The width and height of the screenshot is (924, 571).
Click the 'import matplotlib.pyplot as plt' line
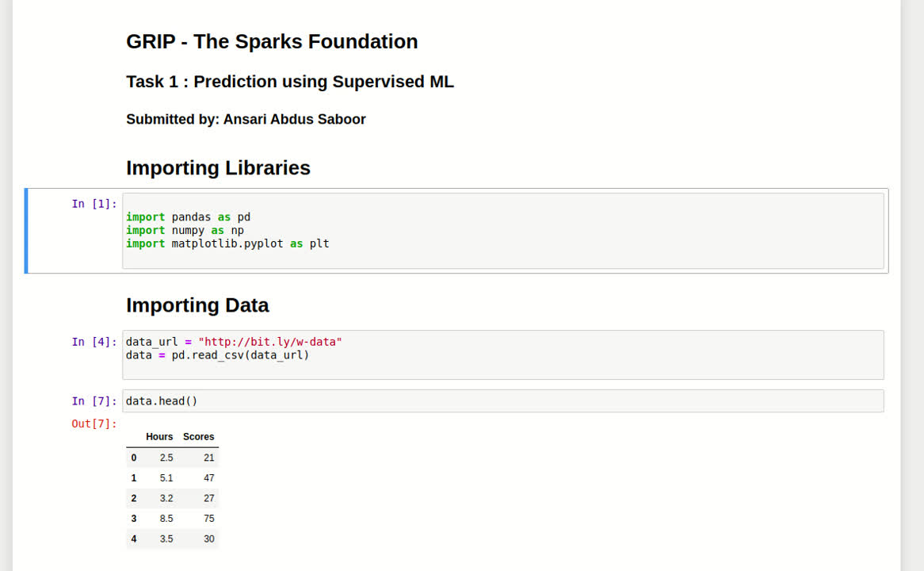(227, 244)
